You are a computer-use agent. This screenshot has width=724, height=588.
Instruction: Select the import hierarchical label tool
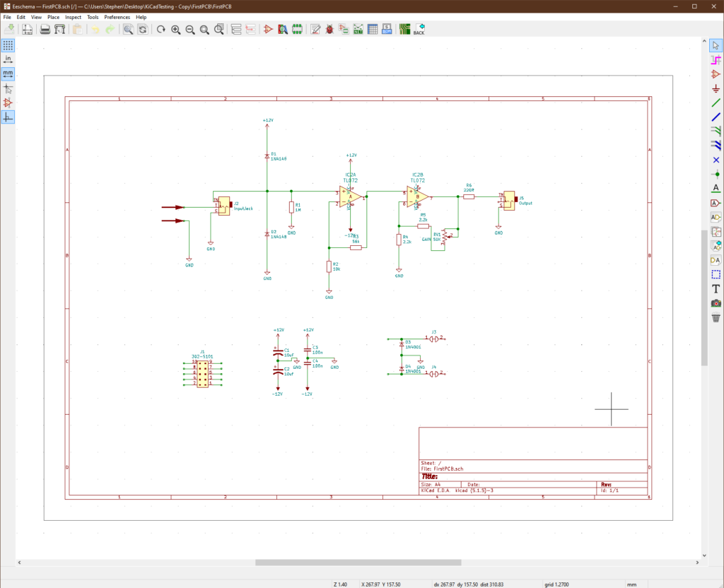716,246
